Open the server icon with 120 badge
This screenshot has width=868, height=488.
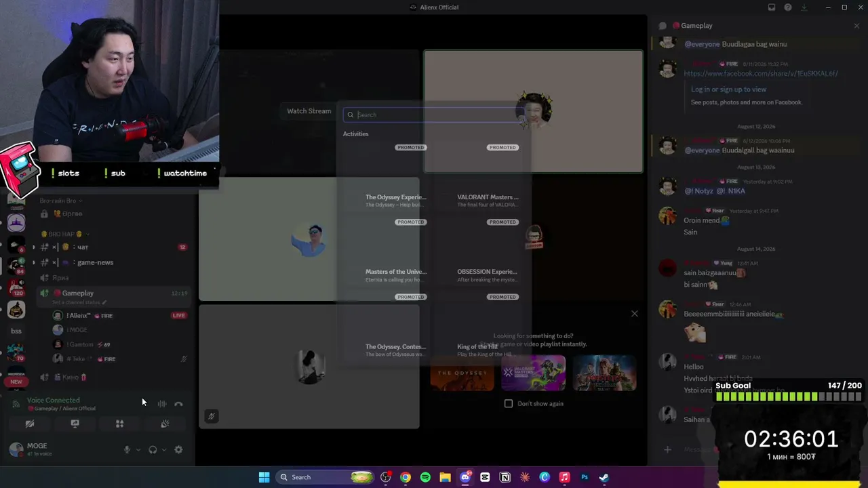tap(16, 287)
